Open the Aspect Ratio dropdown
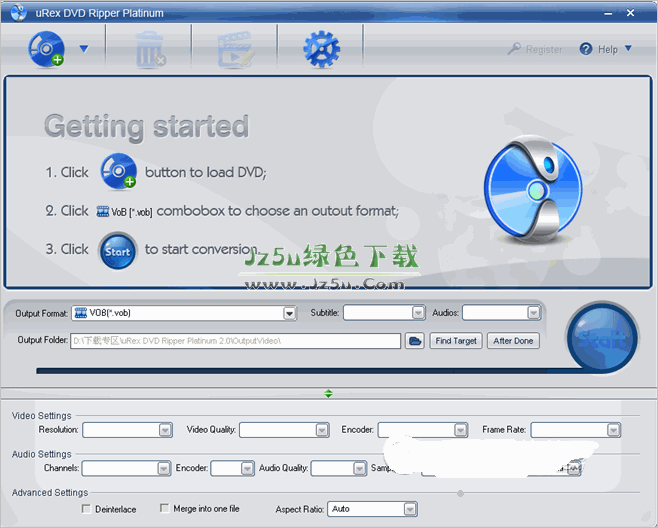Viewport: 658px width, 528px height. [372, 509]
